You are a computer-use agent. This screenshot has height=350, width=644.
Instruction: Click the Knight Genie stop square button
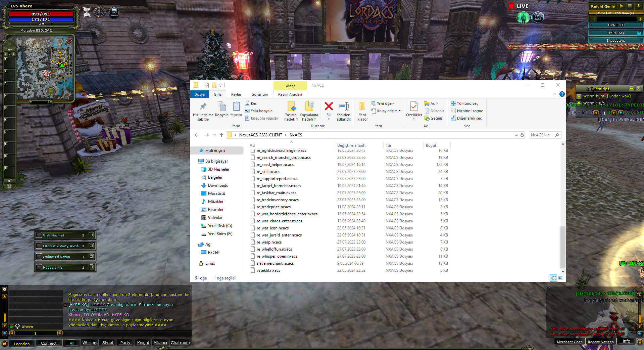click(x=630, y=6)
